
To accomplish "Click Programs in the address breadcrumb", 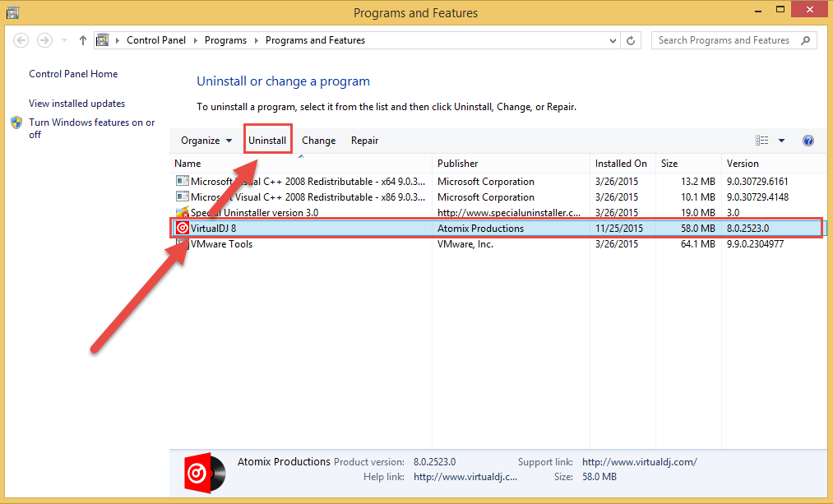I will (x=225, y=40).
